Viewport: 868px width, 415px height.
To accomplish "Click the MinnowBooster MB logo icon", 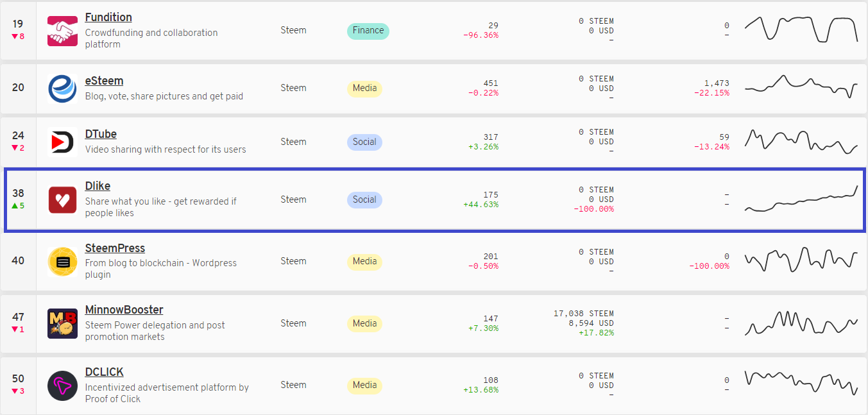I will 62,323.
